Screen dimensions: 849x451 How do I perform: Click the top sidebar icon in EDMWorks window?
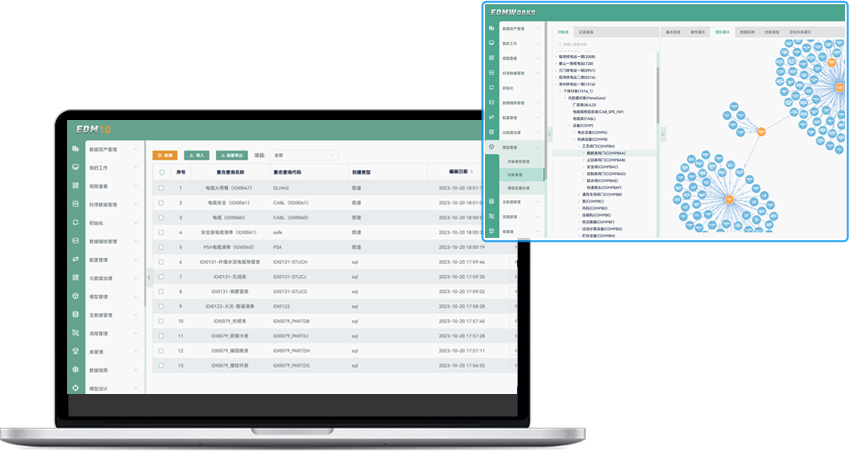pos(491,28)
